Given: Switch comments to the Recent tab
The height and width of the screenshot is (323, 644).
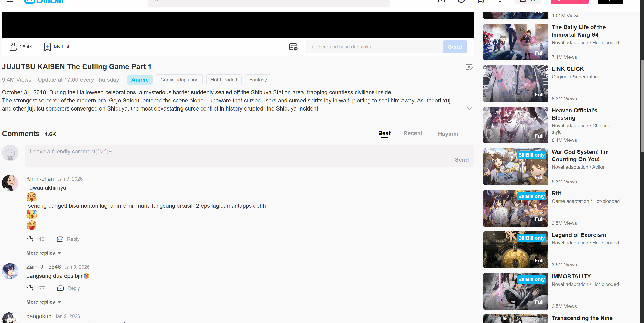Looking at the screenshot, I should (413, 133).
